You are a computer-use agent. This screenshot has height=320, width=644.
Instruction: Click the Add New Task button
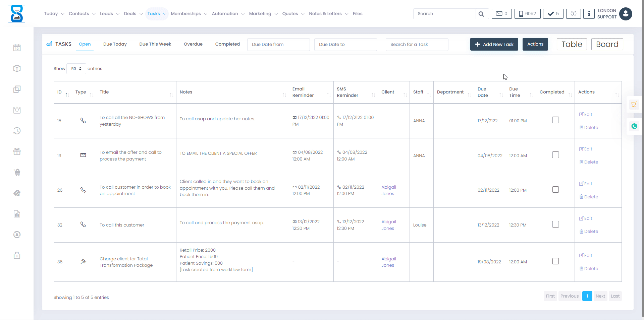[494, 44]
